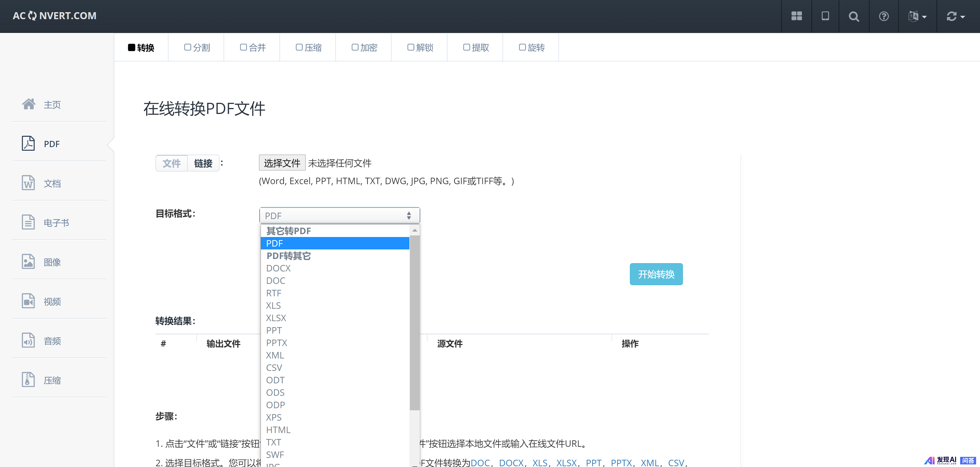
Task: Open the PPTX link in step 2
Action: coord(621,462)
